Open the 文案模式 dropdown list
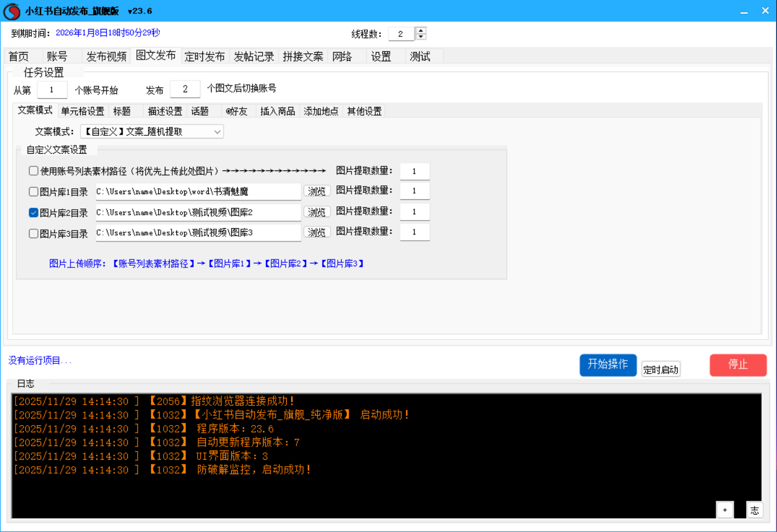Screen dimensions: 777x532 click(217, 132)
